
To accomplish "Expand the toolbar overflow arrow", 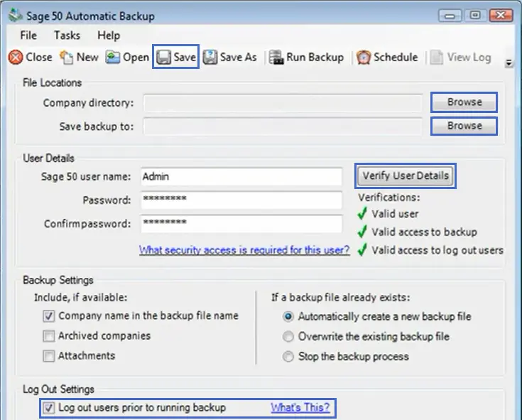I will click(509, 63).
